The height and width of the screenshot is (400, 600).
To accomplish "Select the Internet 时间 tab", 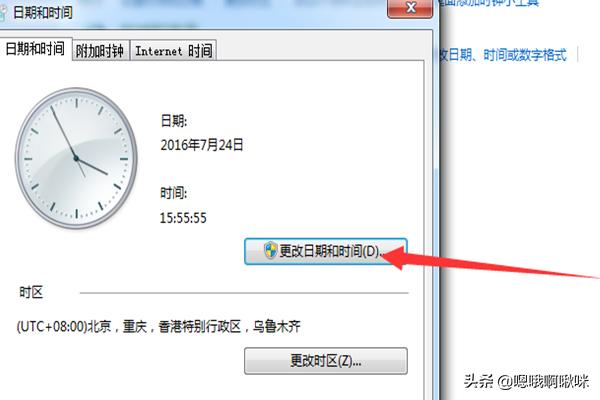I will point(174,51).
